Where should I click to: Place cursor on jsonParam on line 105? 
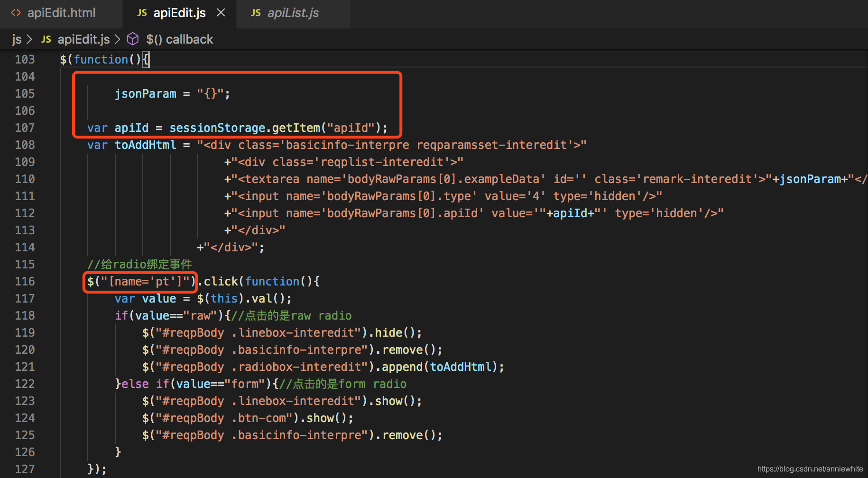(x=145, y=93)
